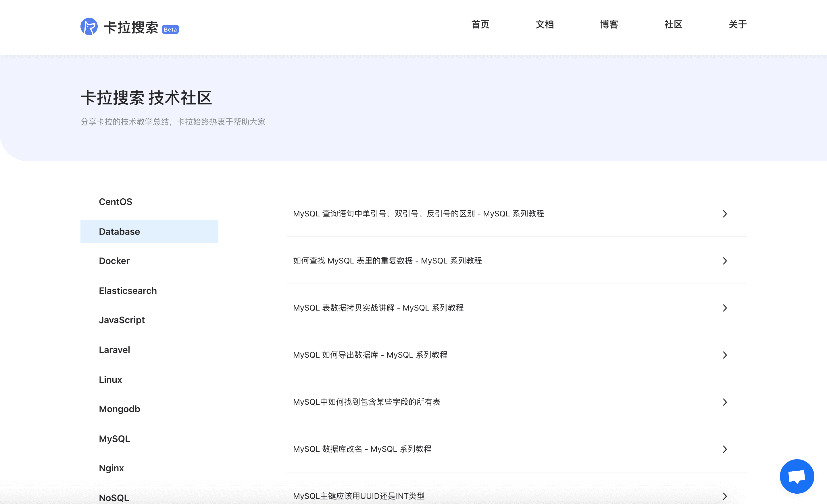Open the 博客 nav link
The height and width of the screenshot is (504, 827).
609,24
